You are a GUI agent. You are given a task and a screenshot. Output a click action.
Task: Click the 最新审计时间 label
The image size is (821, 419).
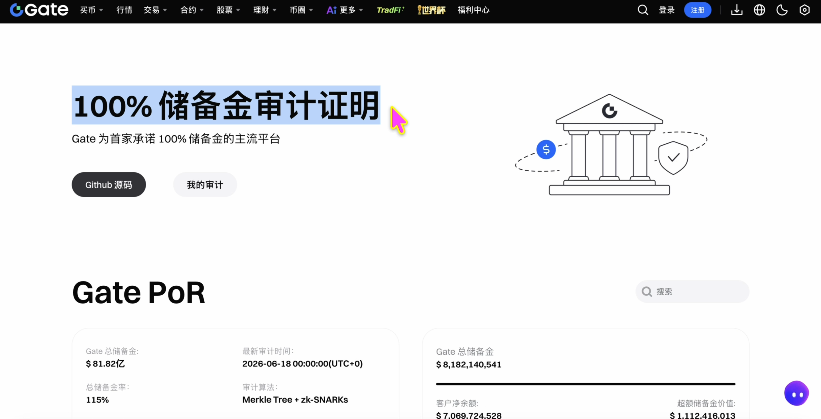[268, 351]
